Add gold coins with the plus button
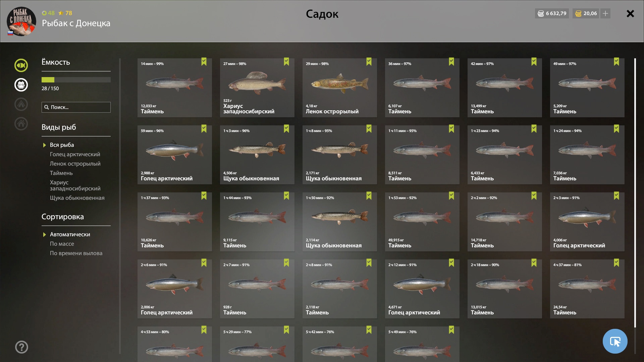 click(x=605, y=13)
